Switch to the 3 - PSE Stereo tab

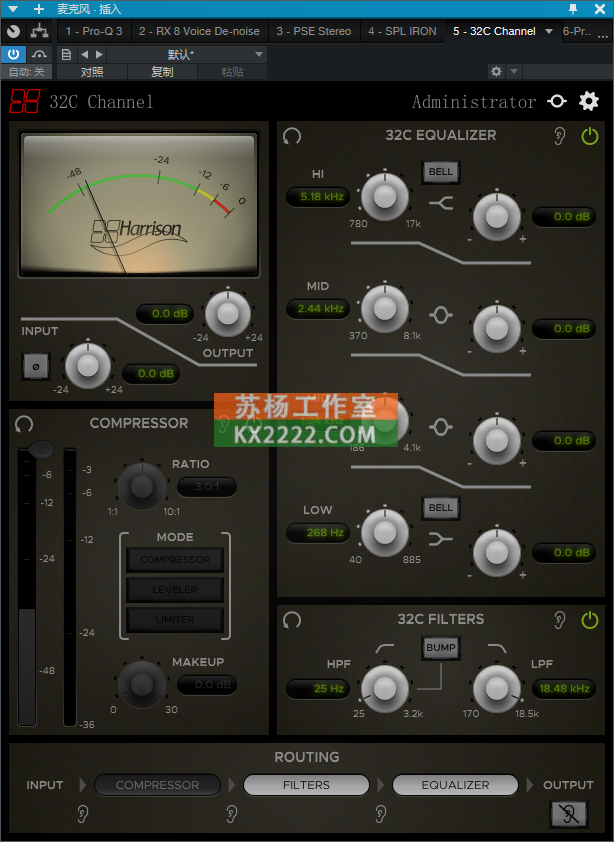point(314,31)
